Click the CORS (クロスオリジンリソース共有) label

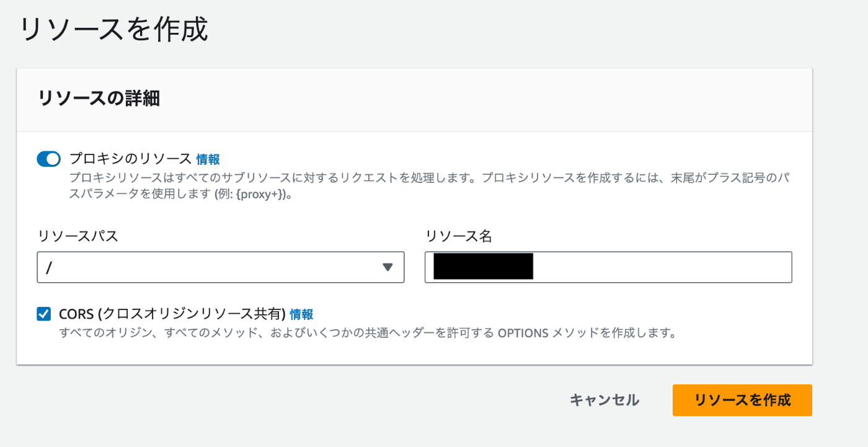[x=172, y=314]
